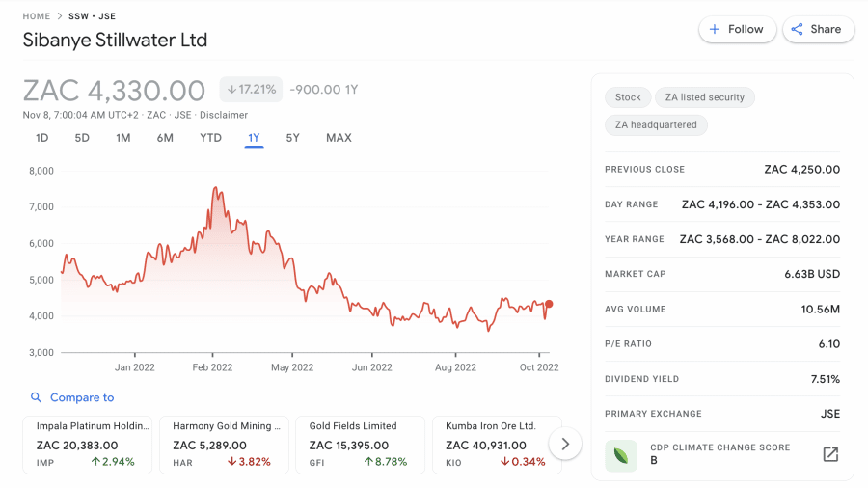Click the ZA listed security chip

coord(705,97)
